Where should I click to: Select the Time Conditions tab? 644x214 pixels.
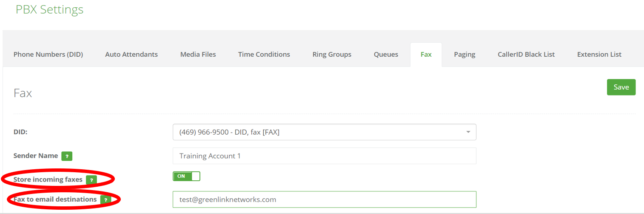(264, 55)
